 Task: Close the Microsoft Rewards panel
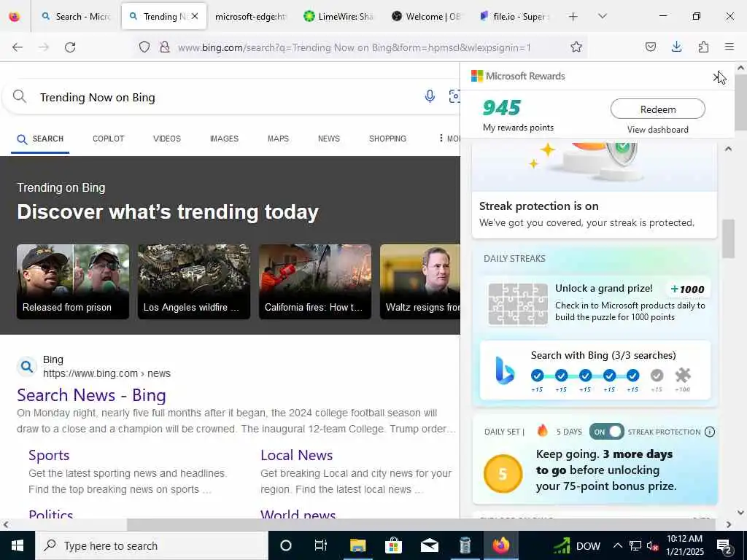click(718, 77)
